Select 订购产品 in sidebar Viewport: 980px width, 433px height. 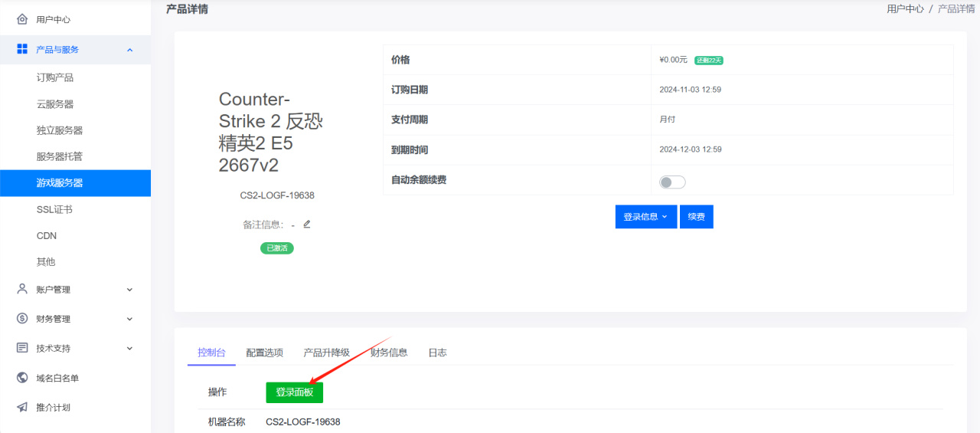tap(55, 77)
